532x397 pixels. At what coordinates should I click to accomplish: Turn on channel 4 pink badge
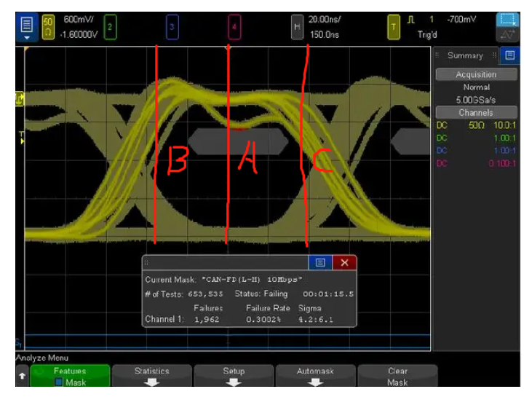click(x=234, y=27)
